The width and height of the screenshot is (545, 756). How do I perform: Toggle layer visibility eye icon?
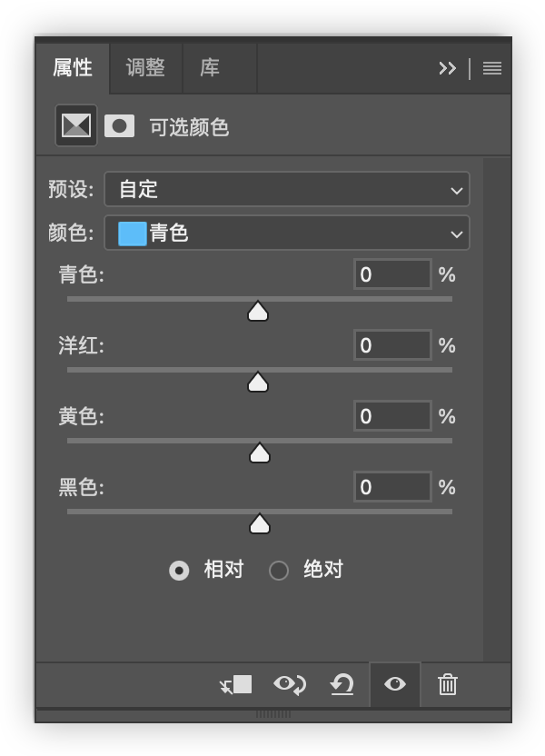[395, 684]
